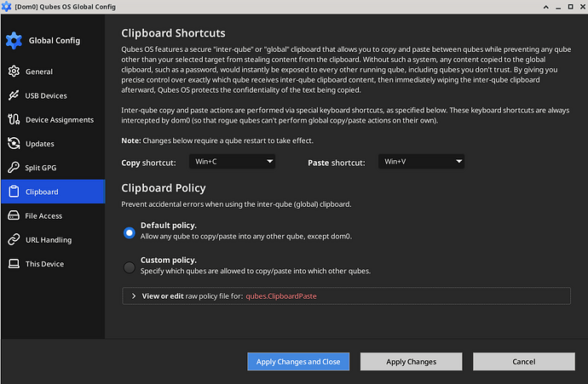Click the USB Devices plug icon
The width and height of the screenshot is (588, 384).
coord(14,95)
